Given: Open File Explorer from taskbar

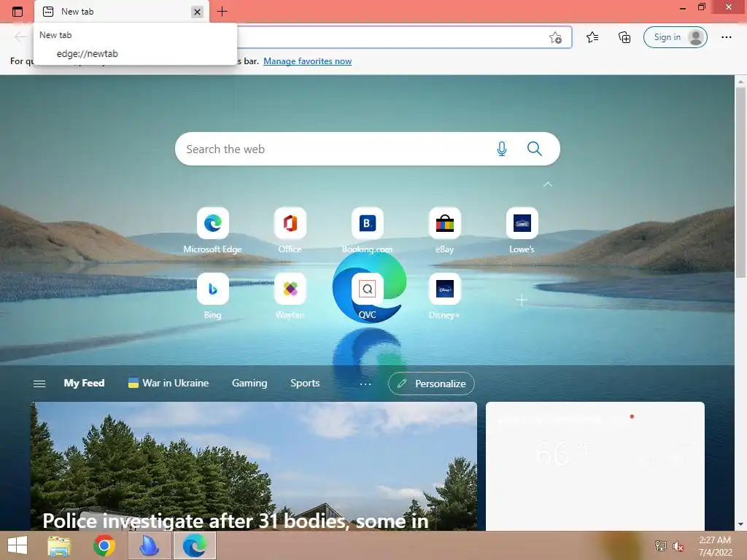Looking at the screenshot, I should pyautogui.click(x=59, y=545).
